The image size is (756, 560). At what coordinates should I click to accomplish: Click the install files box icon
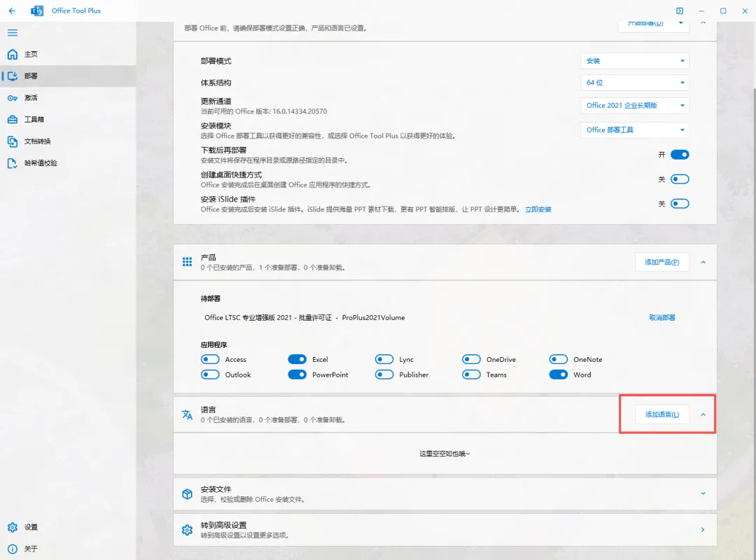[187, 494]
